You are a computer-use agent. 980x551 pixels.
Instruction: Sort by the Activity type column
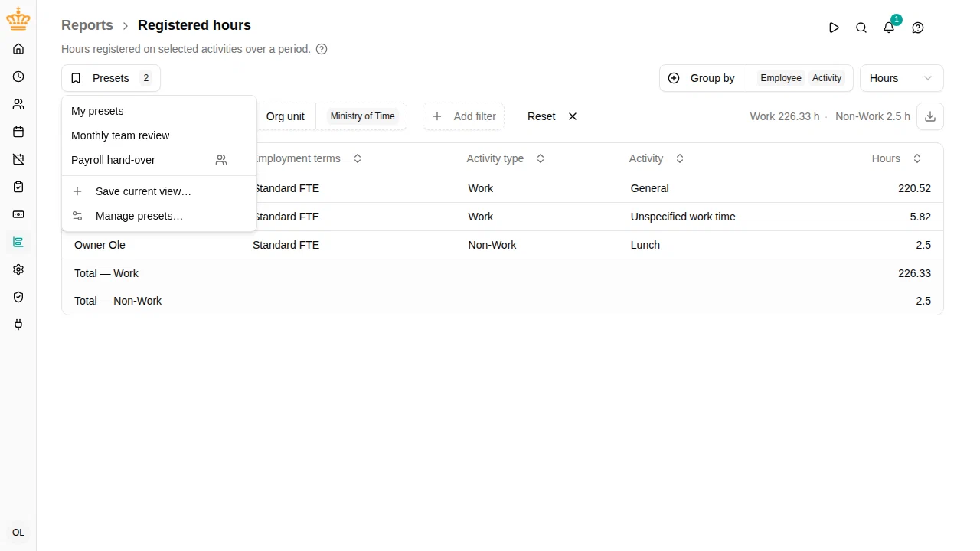tap(505, 158)
